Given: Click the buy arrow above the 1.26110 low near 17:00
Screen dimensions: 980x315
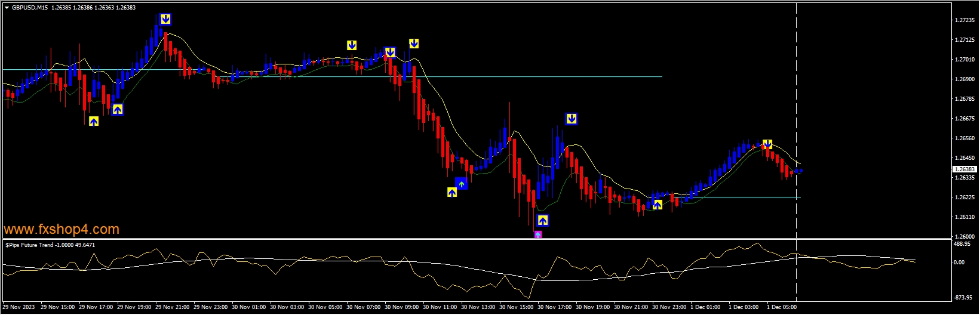Looking at the screenshot, I should tap(542, 221).
